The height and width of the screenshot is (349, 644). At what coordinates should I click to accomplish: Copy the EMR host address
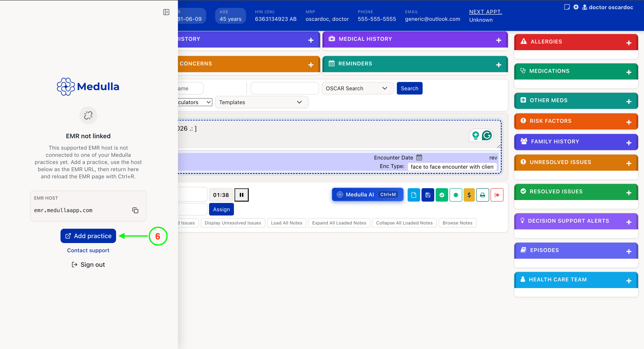[x=135, y=210]
